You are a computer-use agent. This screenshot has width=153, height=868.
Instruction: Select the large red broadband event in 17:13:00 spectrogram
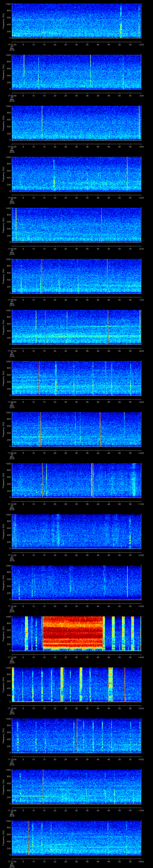pyautogui.click(x=73, y=633)
